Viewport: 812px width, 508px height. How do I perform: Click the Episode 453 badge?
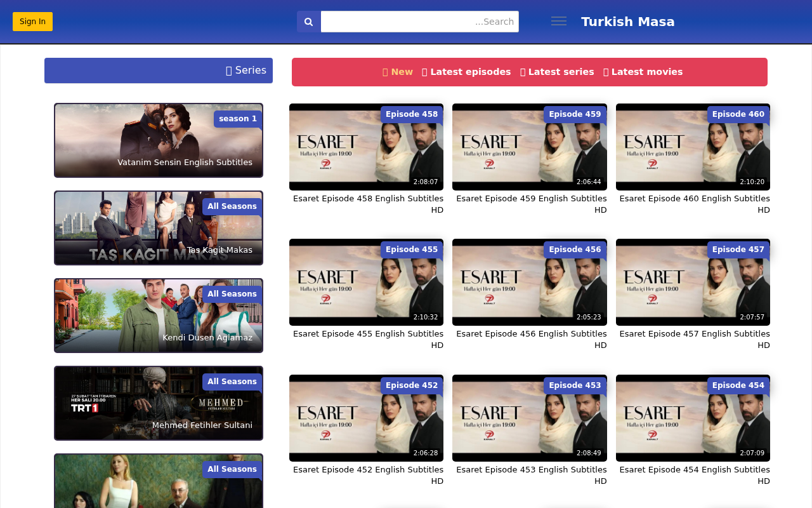[x=575, y=385]
